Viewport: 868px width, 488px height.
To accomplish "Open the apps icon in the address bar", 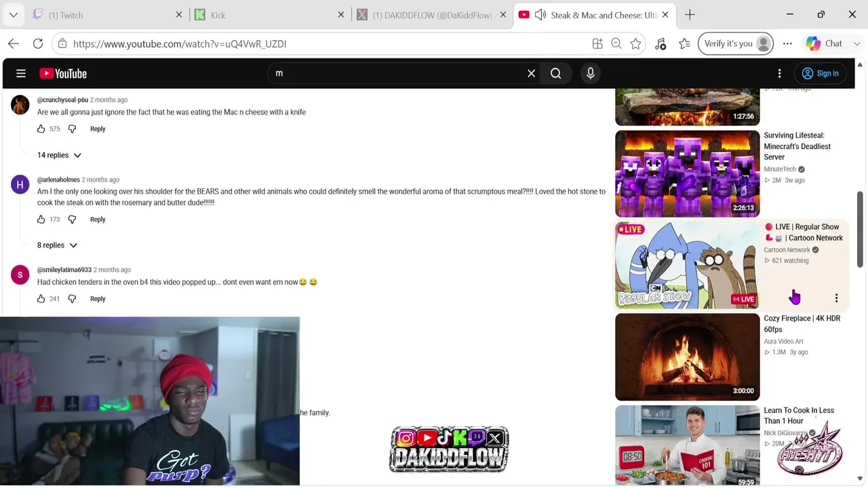I will point(597,43).
